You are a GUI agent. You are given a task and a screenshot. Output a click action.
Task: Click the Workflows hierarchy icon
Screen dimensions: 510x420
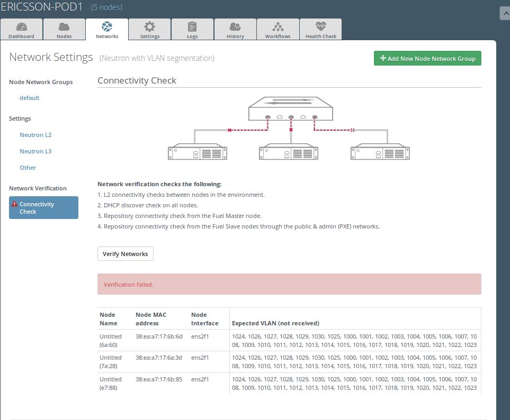(x=278, y=26)
